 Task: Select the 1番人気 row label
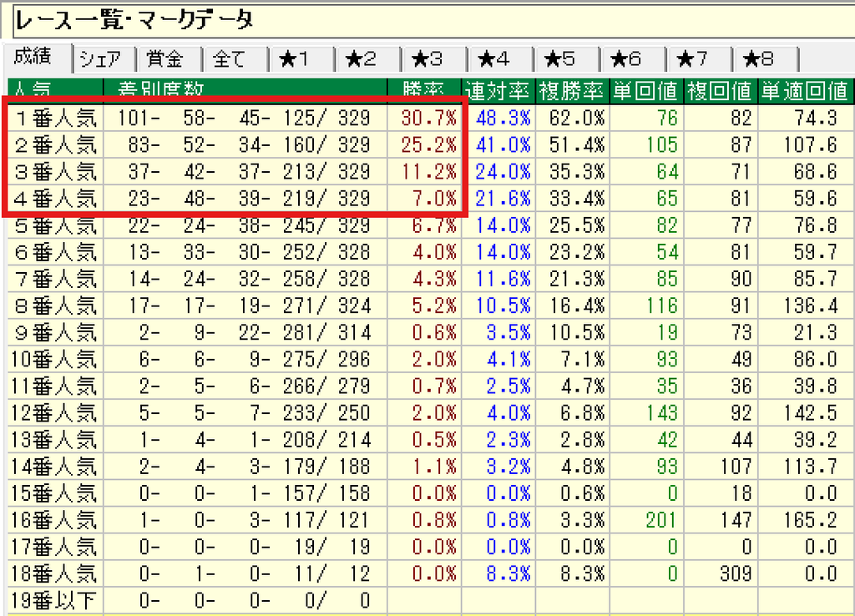(x=55, y=118)
